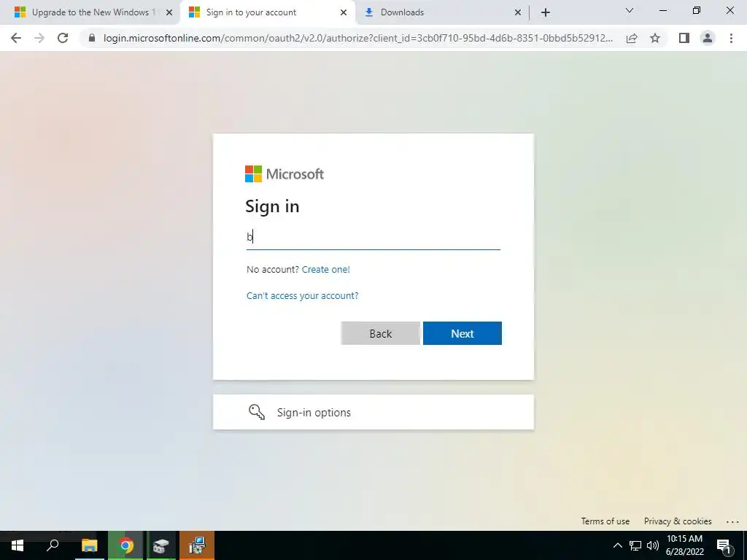Open taskbar search magnifier

(x=53, y=545)
